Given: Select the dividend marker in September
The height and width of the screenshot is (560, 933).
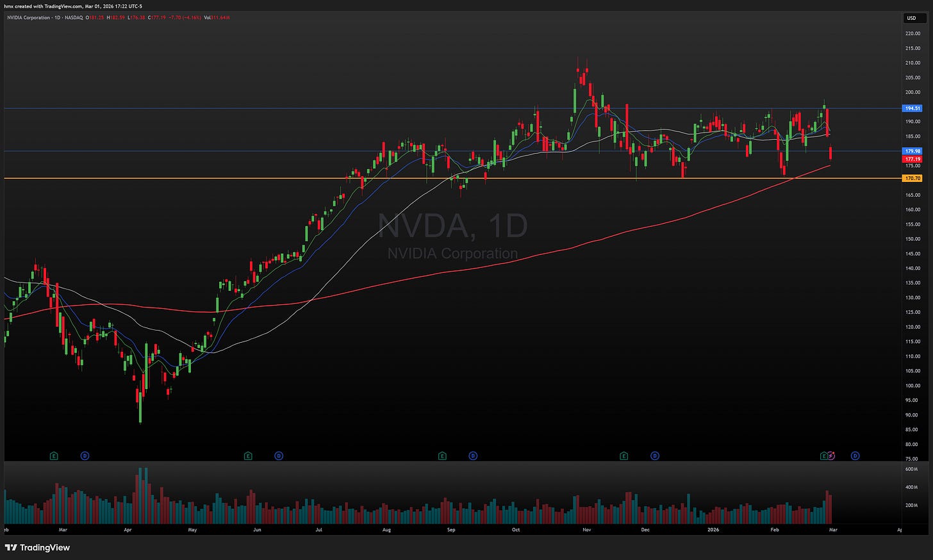Looking at the screenshot, I should pyautogui.click(x=473, y=456).
